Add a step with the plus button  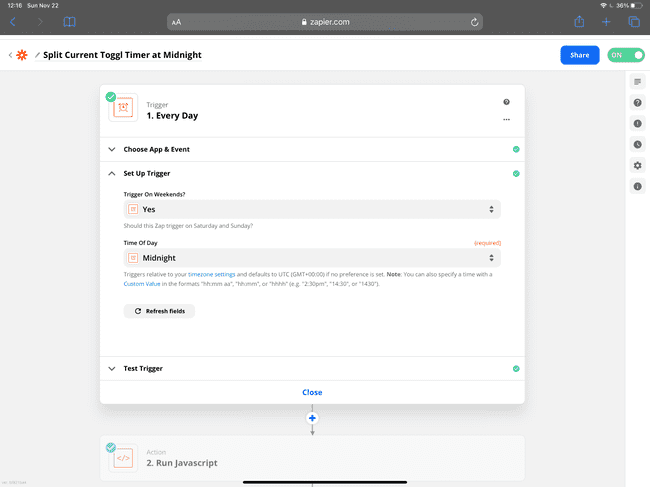coord(312,418)
